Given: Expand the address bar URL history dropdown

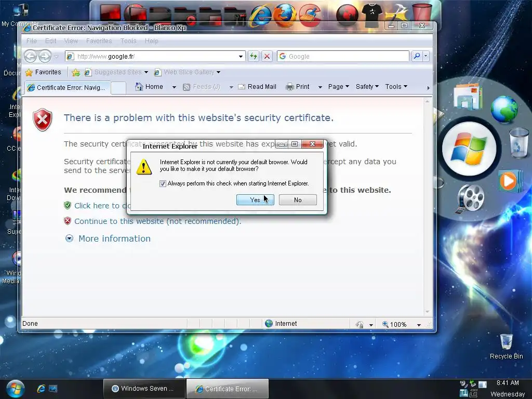Looking at the screenshot, I should coord(241,56).
